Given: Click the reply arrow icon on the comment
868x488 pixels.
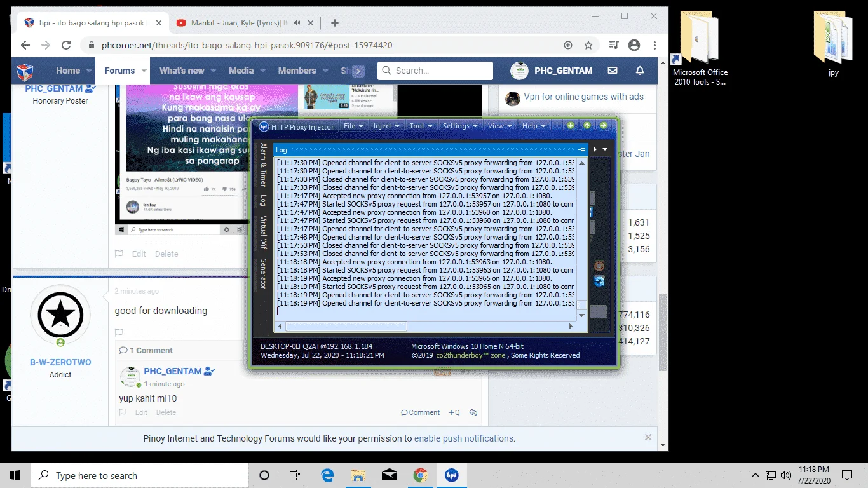Looking at the screenshot, I should [x=473, y=412].
